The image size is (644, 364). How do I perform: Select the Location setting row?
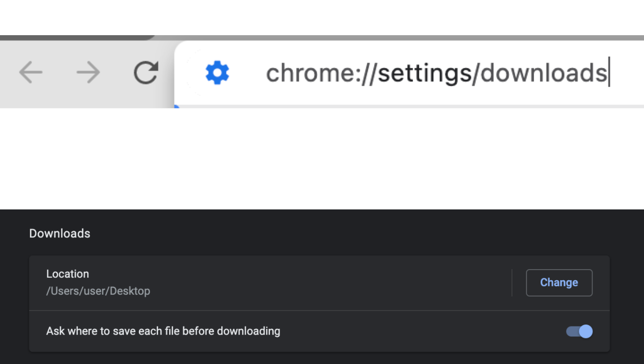click(320, 283)
